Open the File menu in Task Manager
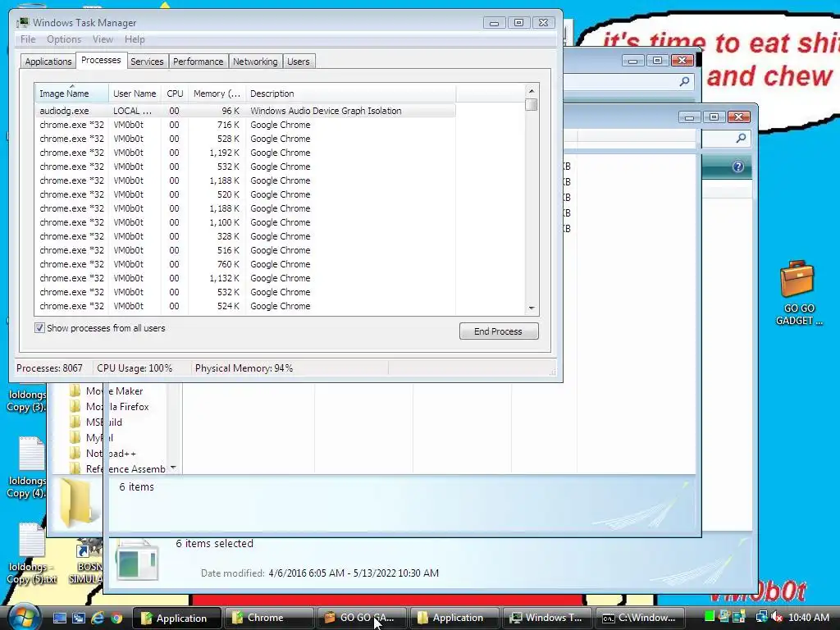Viewport: 840px width, 630px height. point(28,39)
